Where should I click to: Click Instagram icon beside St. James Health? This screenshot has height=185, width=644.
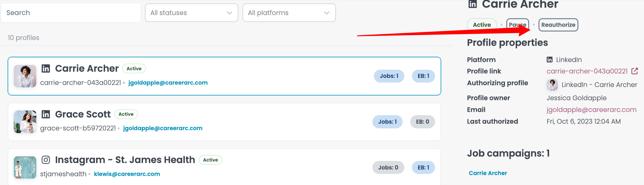click(x=46, y=160)
